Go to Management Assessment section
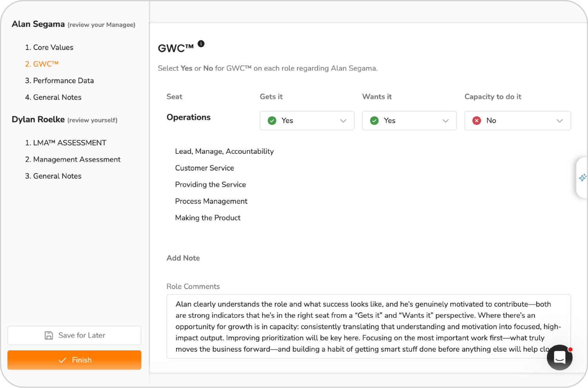 pyautogui.click(x=73, y=160)
